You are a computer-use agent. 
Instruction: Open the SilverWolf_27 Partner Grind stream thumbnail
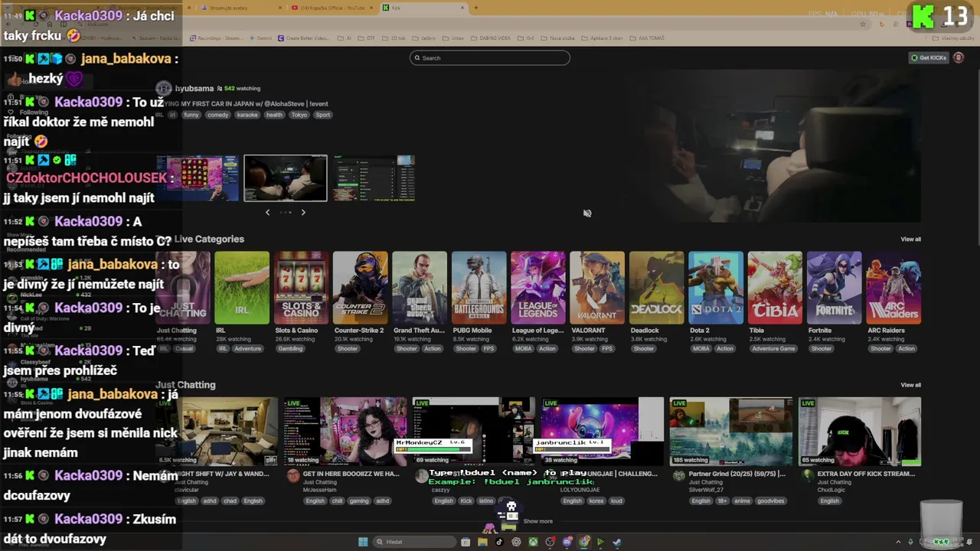[x=731, y=432]
